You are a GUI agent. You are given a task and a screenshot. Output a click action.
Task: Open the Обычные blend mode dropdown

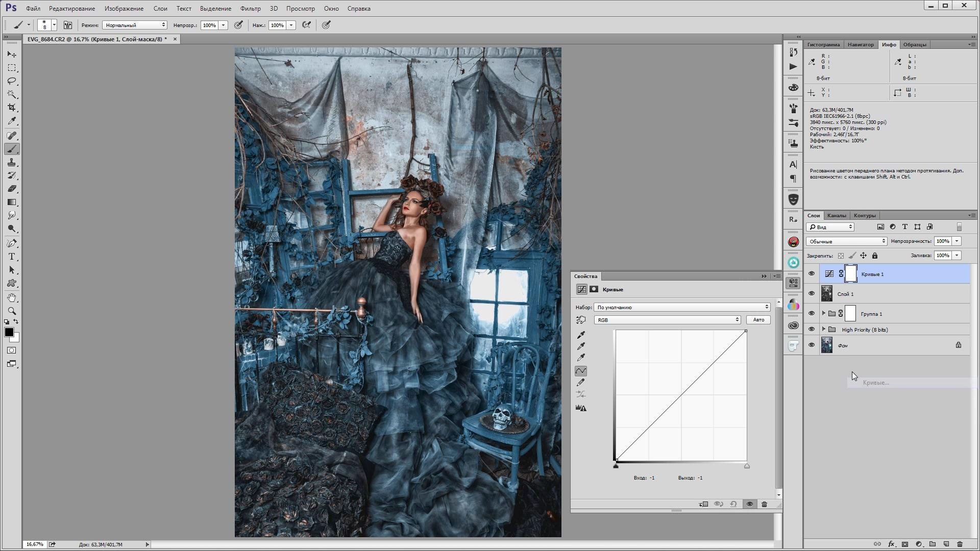pos(847,241)
